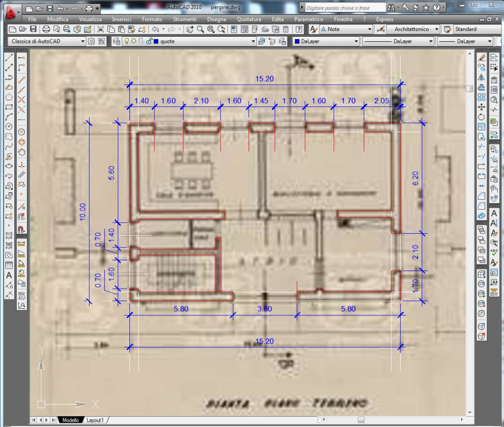
Task: Select the Polygon draw tool
Action: [9, 97]
